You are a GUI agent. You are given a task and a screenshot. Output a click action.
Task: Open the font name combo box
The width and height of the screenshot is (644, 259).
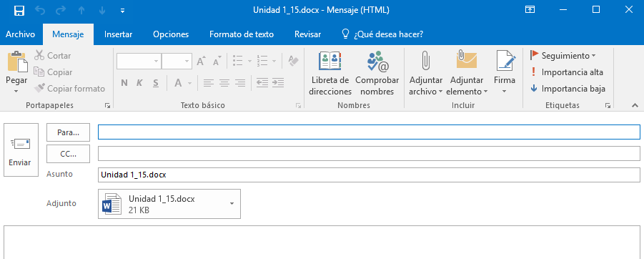(139, 62)
